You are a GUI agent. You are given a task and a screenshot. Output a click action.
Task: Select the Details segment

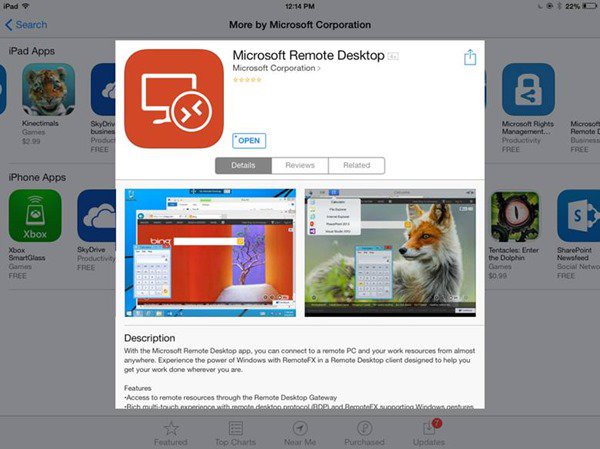point(243,165)
